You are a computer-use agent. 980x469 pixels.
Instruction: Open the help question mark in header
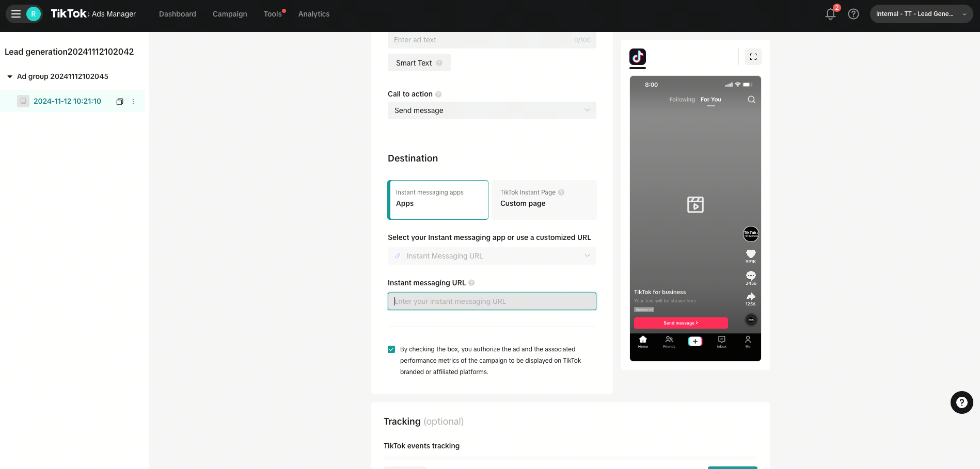pyautogui.click(x=853, y=14)
